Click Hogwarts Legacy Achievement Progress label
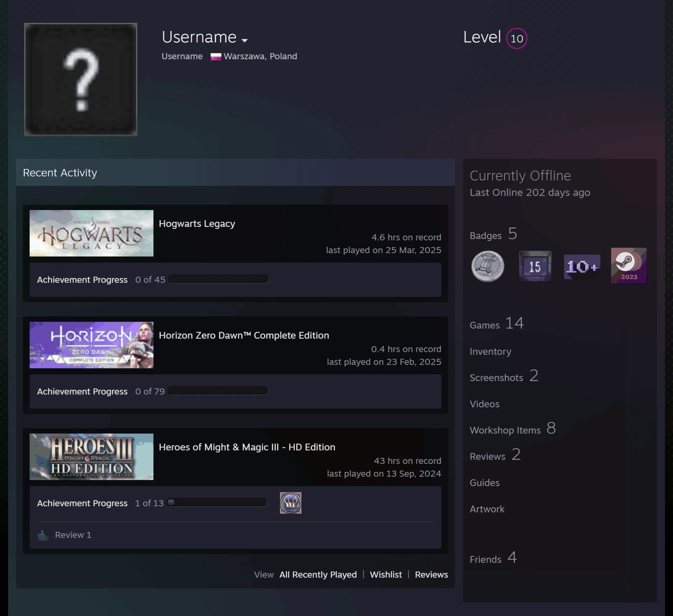673x616 pixels. pos(82,280)
